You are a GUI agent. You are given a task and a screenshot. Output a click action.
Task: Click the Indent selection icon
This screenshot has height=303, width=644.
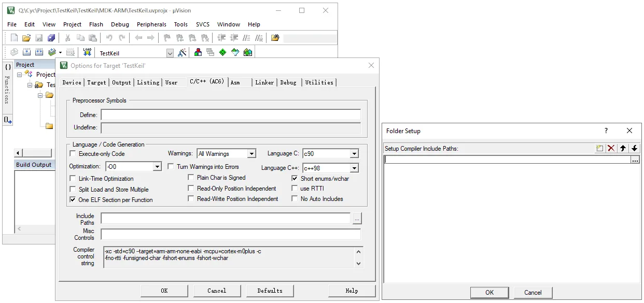tap(221, 38)
